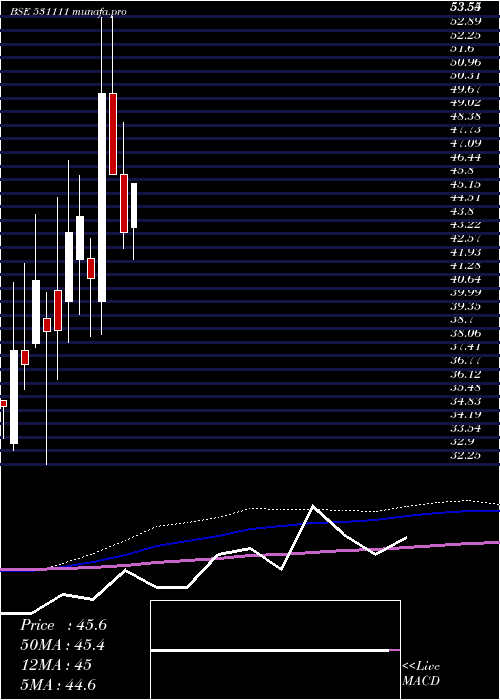Screen dimensions: 500x700
Task: Click the 35.48 price axis label
Action: tap(466, 388)
